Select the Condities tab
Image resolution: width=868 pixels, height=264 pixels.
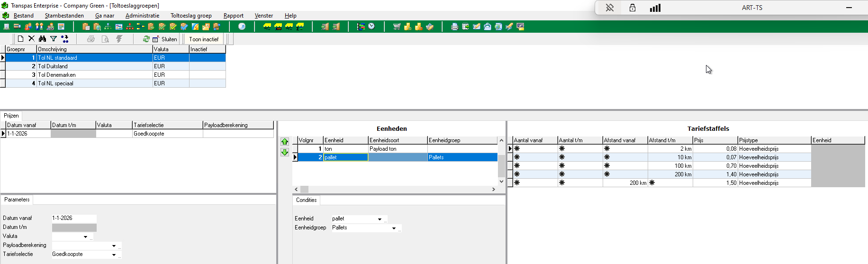pyautogui.click(x=306, y=200)
